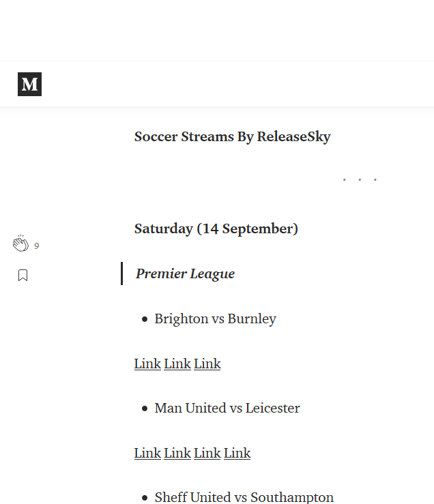Open third Link under Brighton vs Burnley
Screen dimensions: 434x504
coord(207,364)
